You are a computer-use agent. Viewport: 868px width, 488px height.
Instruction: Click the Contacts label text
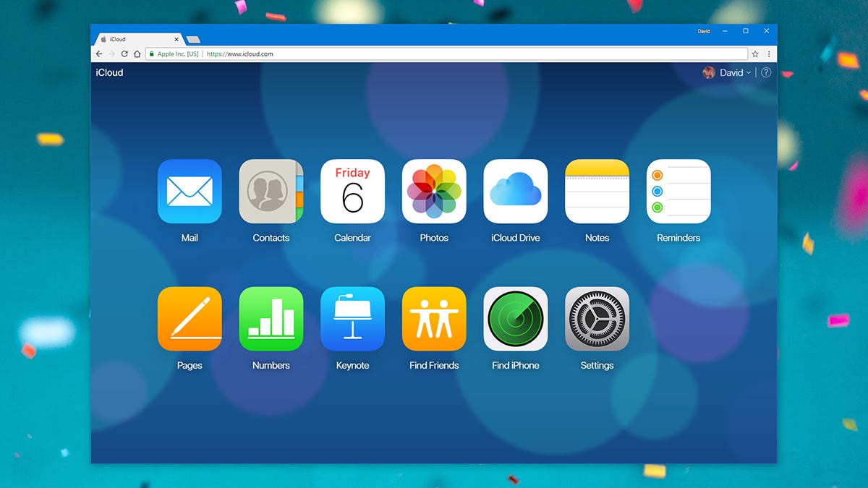[271, 238]
